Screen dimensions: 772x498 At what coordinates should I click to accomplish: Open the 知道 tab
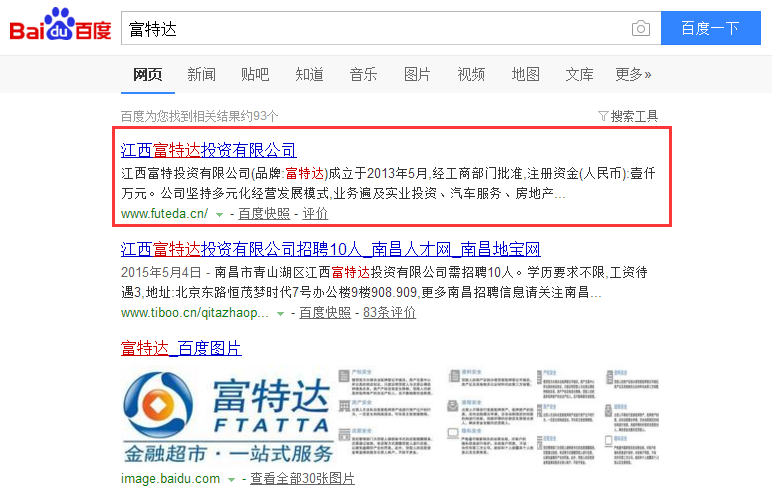[x=309, y=74]
